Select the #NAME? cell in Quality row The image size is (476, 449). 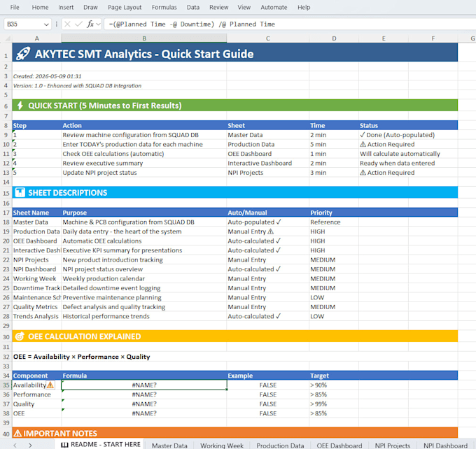(144, 404)
